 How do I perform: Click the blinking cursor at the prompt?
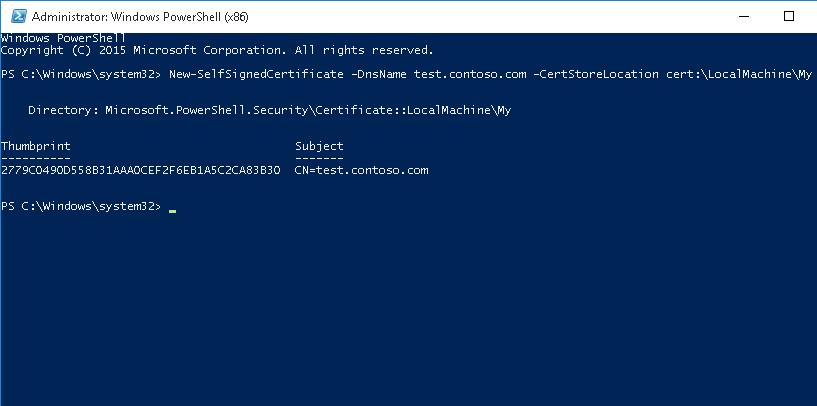tap(172, 211)
